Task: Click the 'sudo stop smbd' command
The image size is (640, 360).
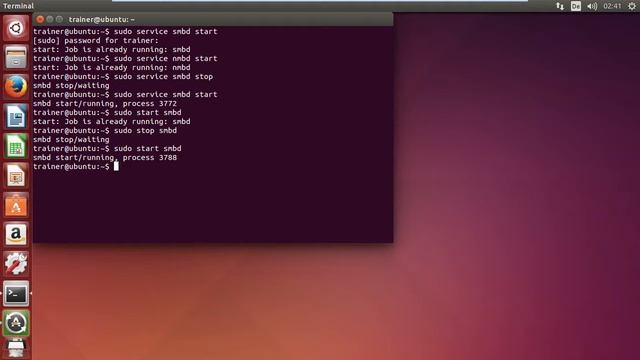Action: click(x=145, y=131)
